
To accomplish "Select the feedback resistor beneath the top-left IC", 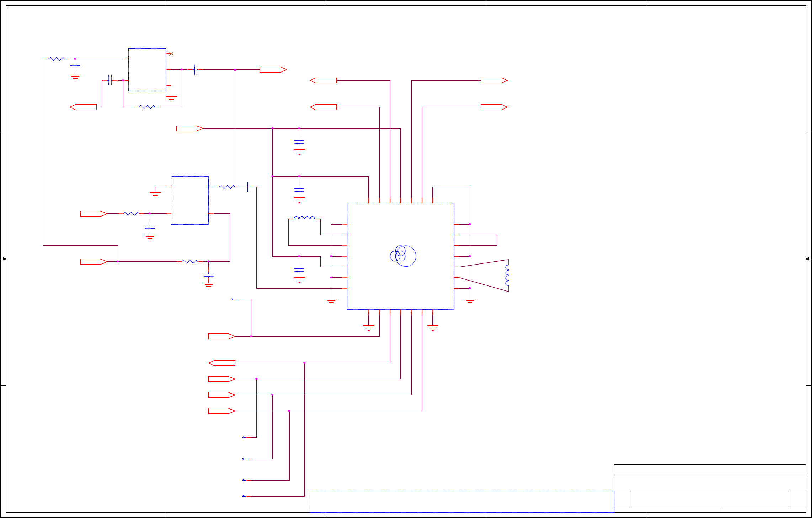I will 147,107.
